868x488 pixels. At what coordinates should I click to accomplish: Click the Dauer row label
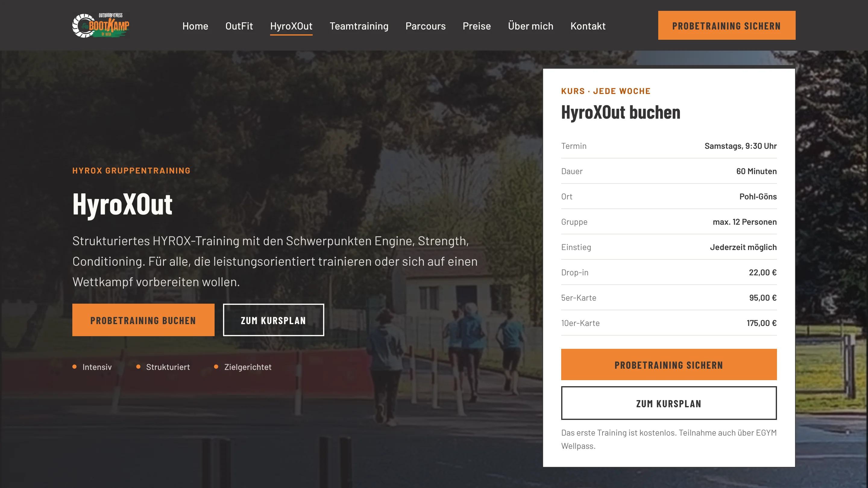click(x=572, y=171)
